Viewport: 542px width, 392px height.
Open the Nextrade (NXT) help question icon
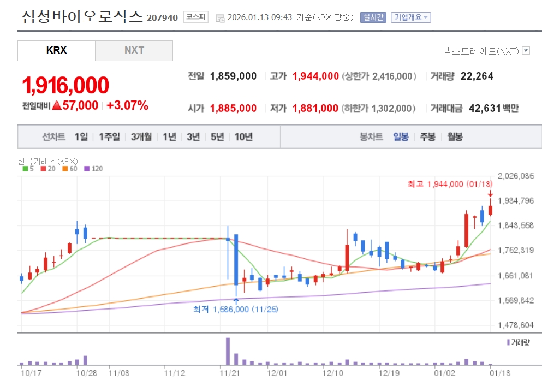pyautogui.click(x=526, y=50)
